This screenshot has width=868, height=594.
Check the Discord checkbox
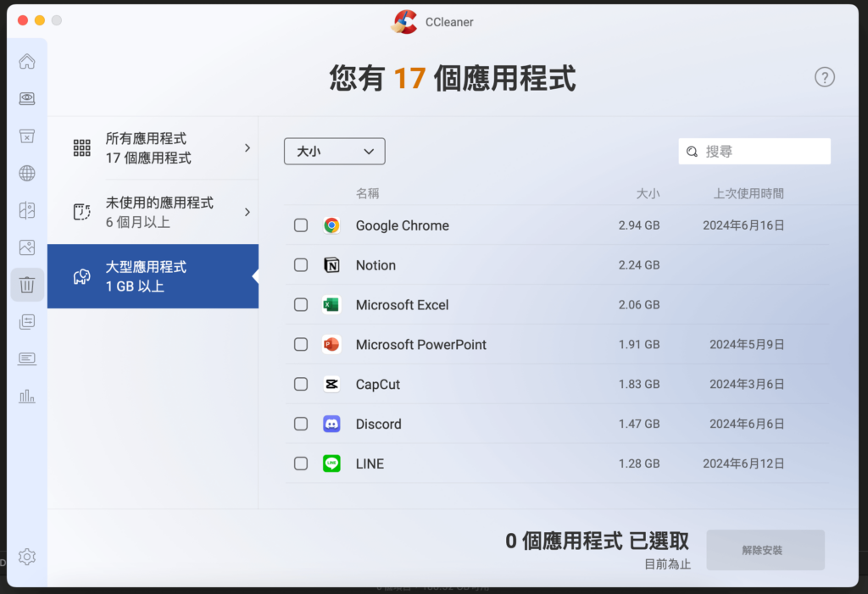(301, 424)
